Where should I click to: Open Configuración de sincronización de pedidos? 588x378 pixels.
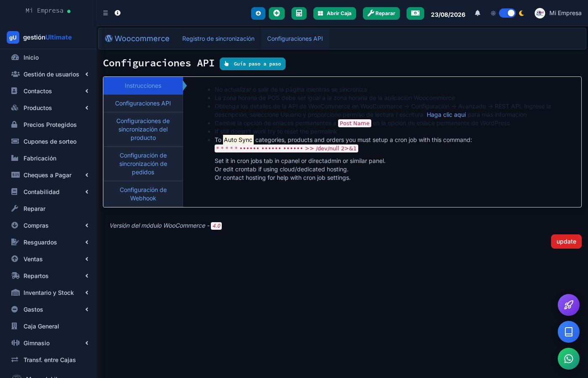point(143,164)
